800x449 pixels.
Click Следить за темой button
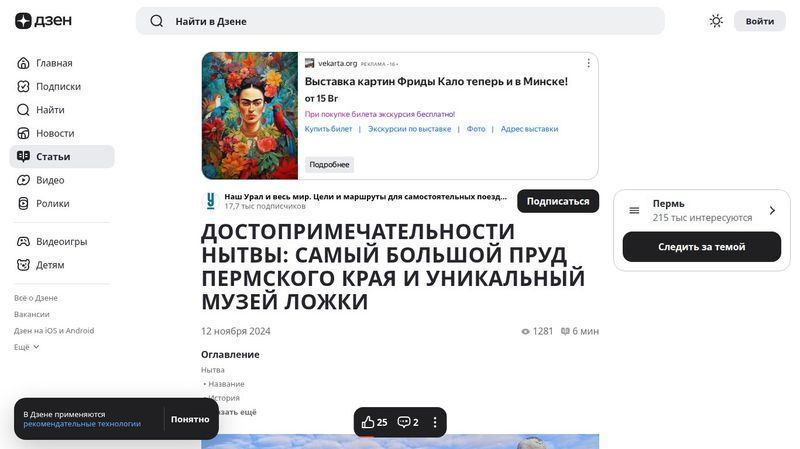tap(702, 247)
